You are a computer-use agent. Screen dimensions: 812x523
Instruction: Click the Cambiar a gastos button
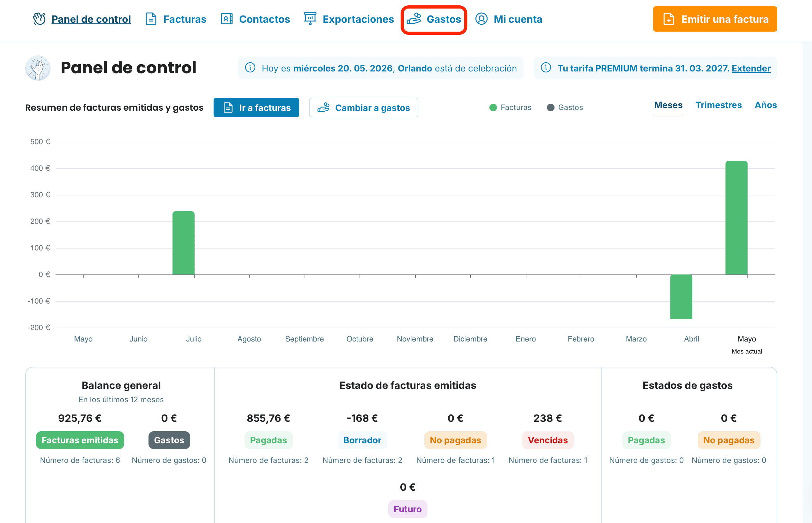click(x=363, y=108)
